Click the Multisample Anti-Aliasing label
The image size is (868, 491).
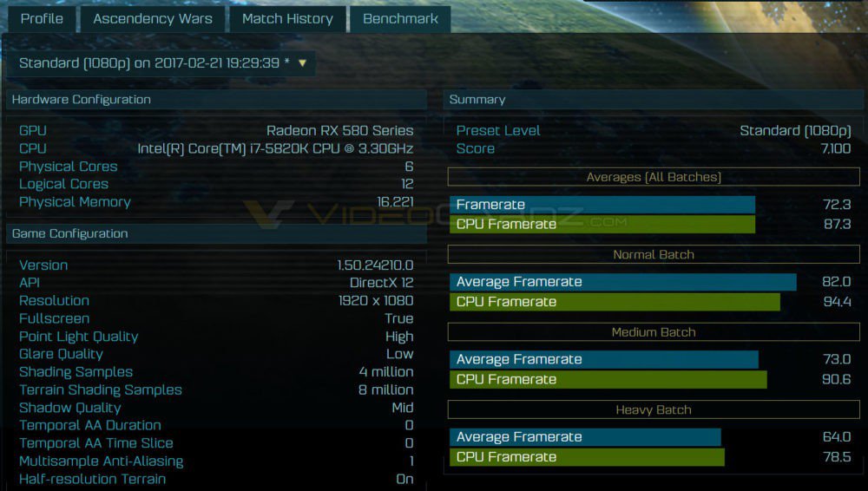[102, 462]
